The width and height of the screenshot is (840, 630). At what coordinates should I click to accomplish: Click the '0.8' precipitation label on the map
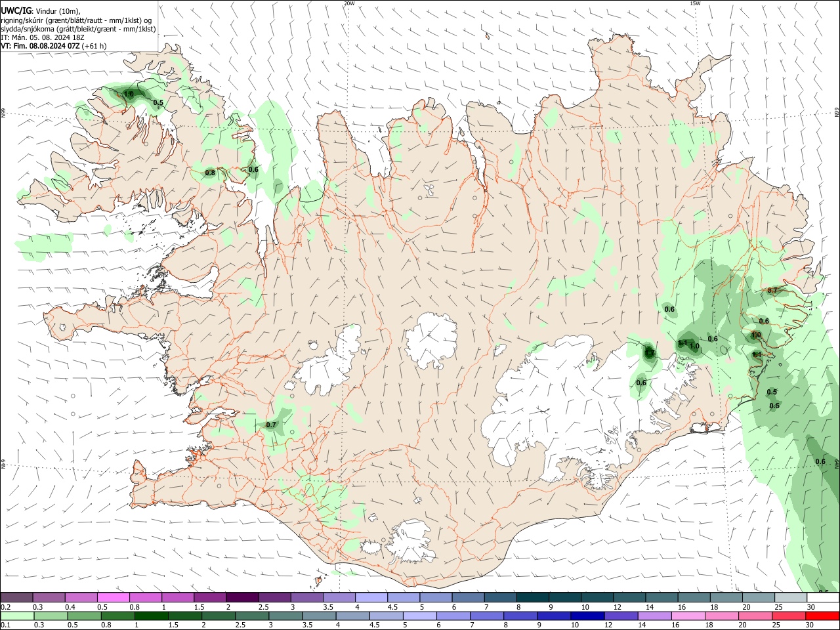[x=210, y=173]
